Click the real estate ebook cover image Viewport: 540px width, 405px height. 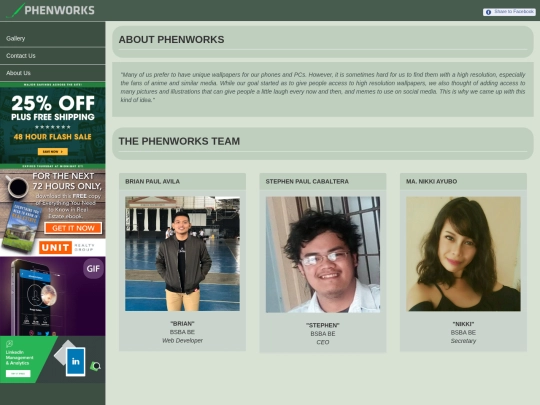point(22,227)
